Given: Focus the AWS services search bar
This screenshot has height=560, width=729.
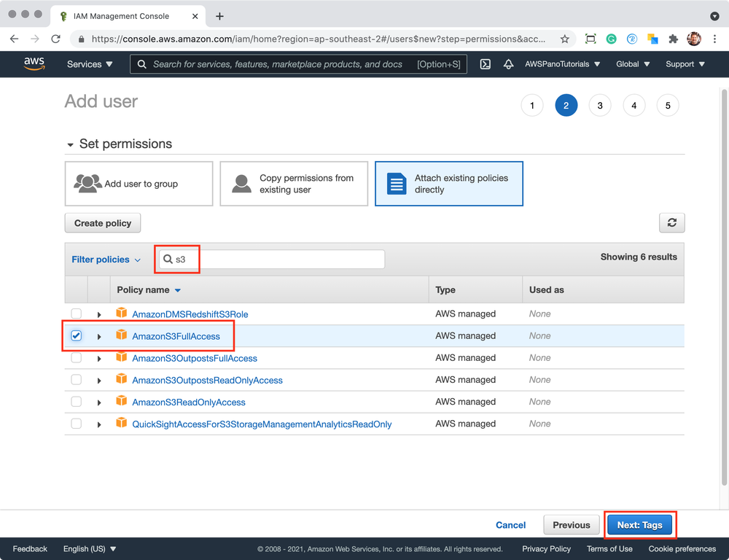Looking at the screenshot, I should click(x=298, y=64).
